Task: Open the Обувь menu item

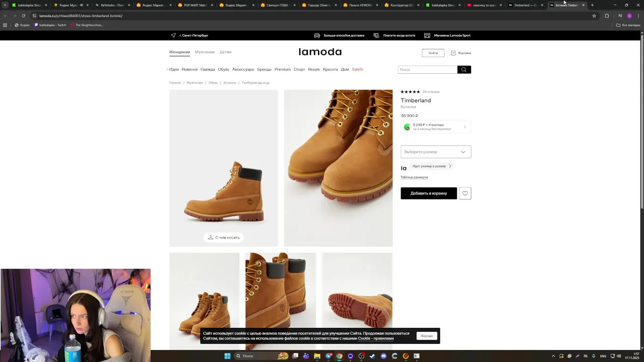Action: pos(223,69)
